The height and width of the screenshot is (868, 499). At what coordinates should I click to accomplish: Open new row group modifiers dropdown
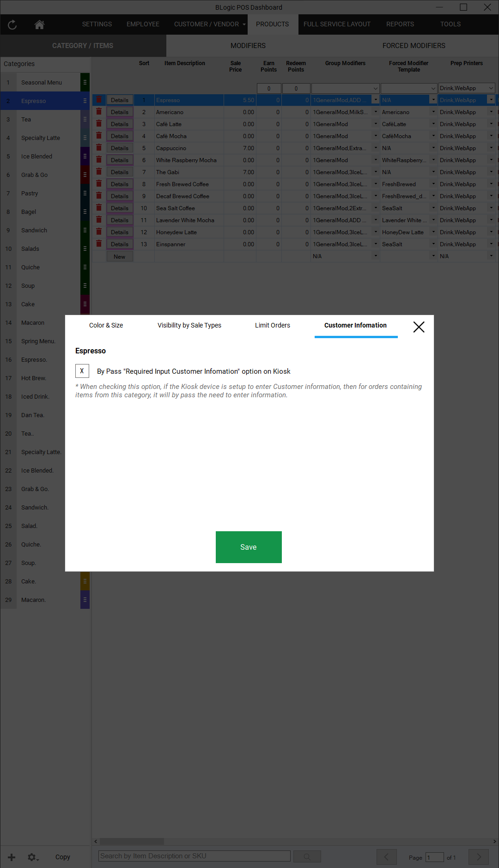376,256
